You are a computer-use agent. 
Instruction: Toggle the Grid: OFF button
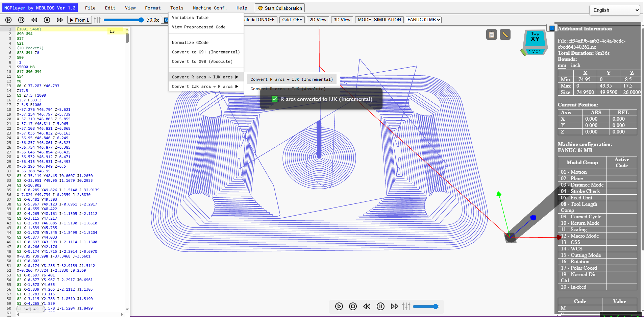coord(292,20)
